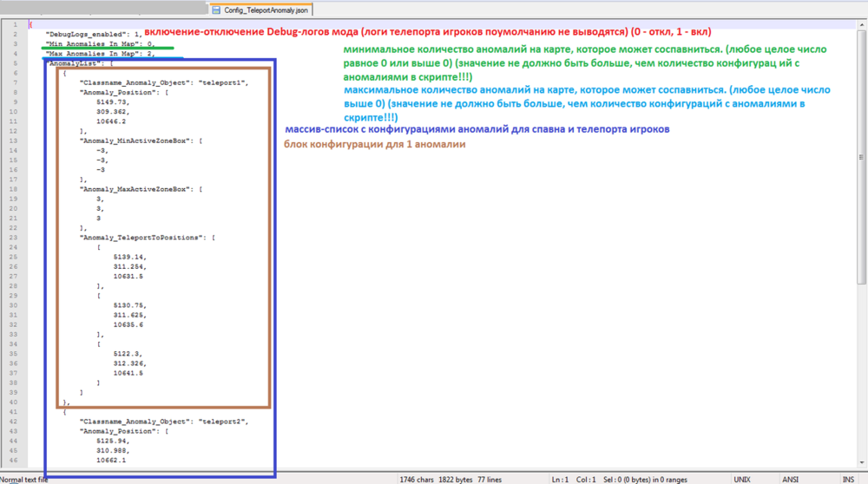Click the save-state icon on the file tab
The height and width of the screenshot is (484, 868).
(x=216, y=10)
